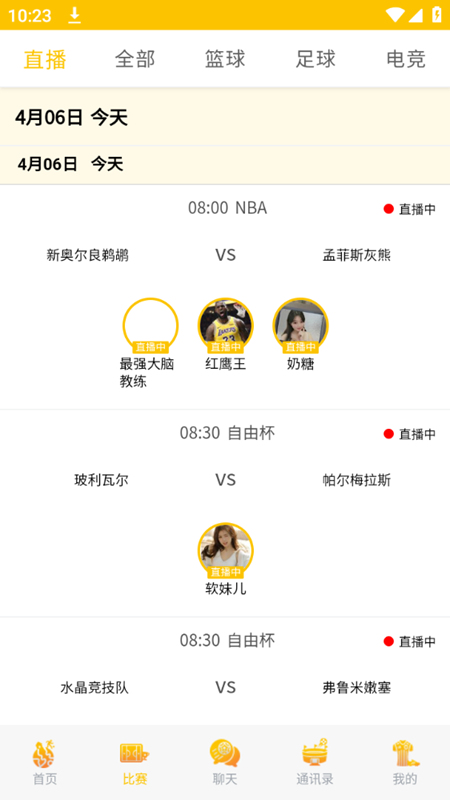Tap the download icon in status bar

(x=75, y=15)
